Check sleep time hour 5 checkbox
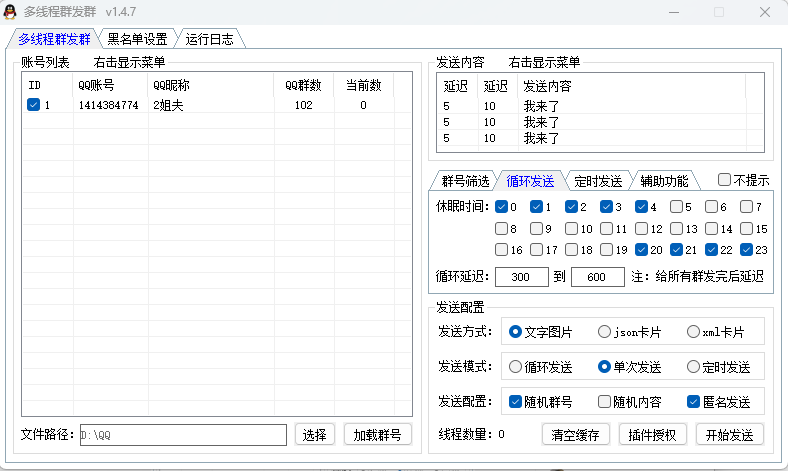788x471 pixels. 677,207
